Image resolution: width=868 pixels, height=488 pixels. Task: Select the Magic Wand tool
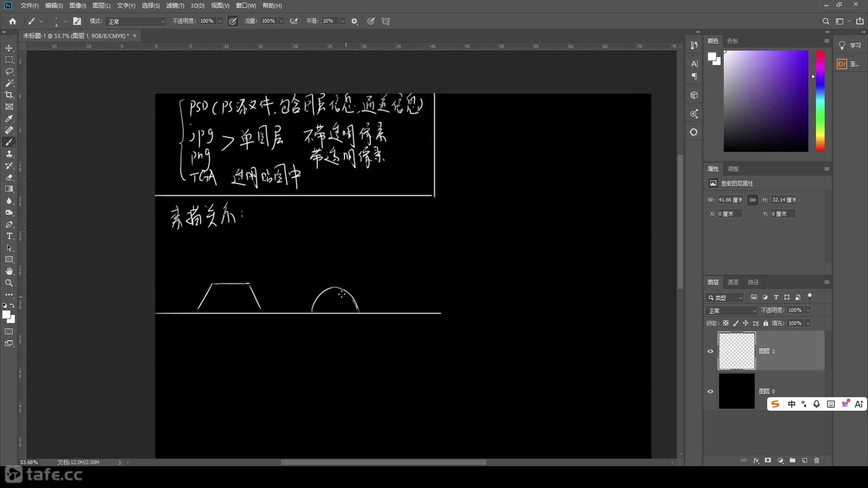tap(9, 83)
